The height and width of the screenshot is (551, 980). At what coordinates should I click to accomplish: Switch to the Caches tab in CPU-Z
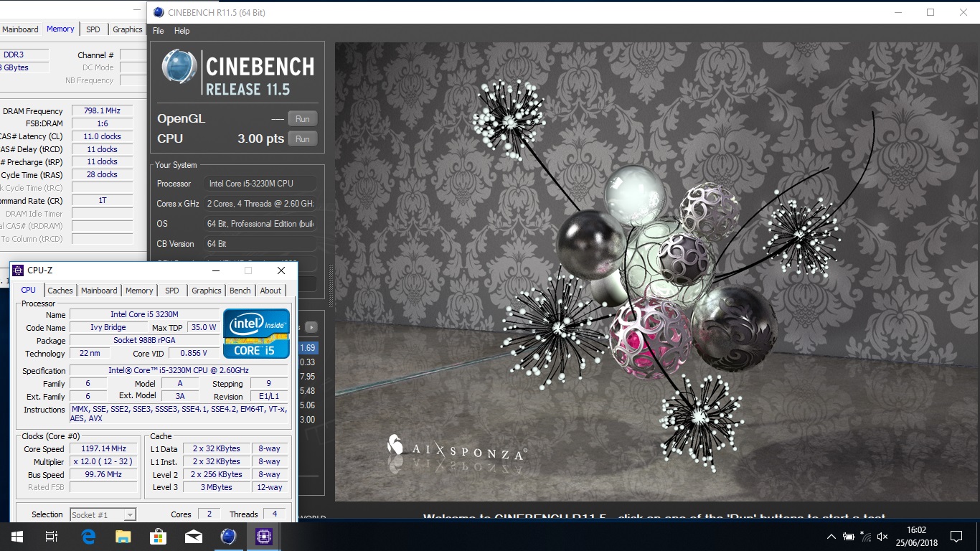(x=60, y=291)
